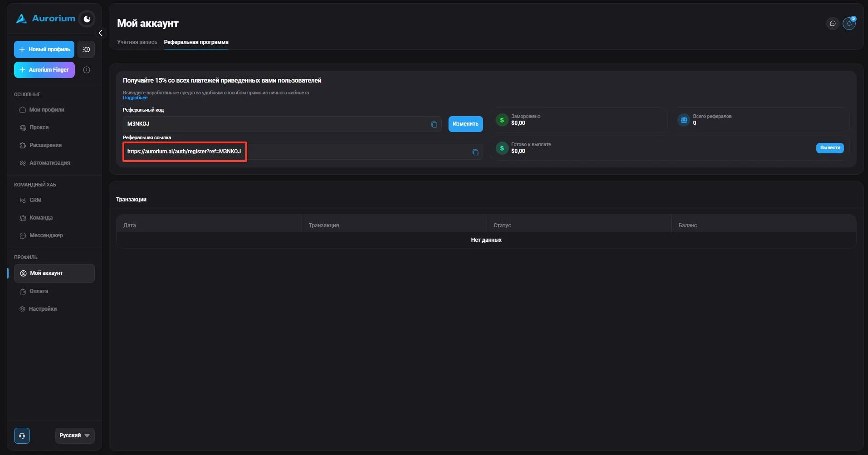The image size is (868, 455).
Task: Switch to the Учётная запись tab
Action: click(137, 42)
